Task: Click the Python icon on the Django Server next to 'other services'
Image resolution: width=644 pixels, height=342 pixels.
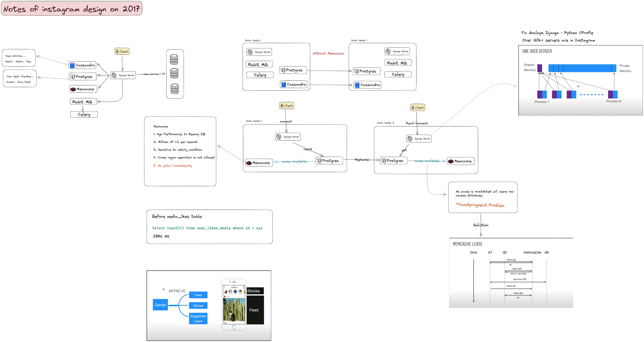Action: click(x=114, y=75)
